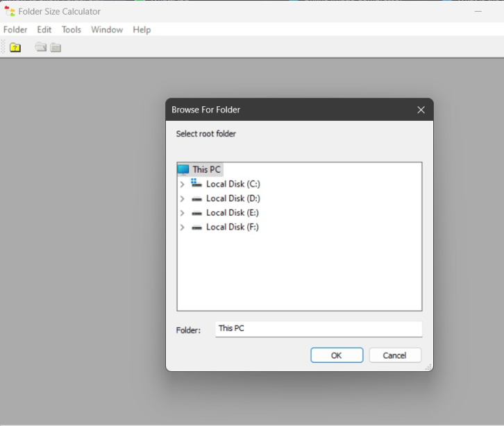Expand the Local Disk (E:) tree node

pyautogui.click(x=183, y=213)
